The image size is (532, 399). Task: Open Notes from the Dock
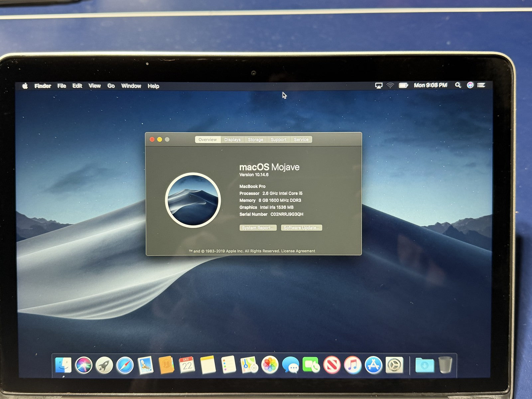(x=208, y=365)
